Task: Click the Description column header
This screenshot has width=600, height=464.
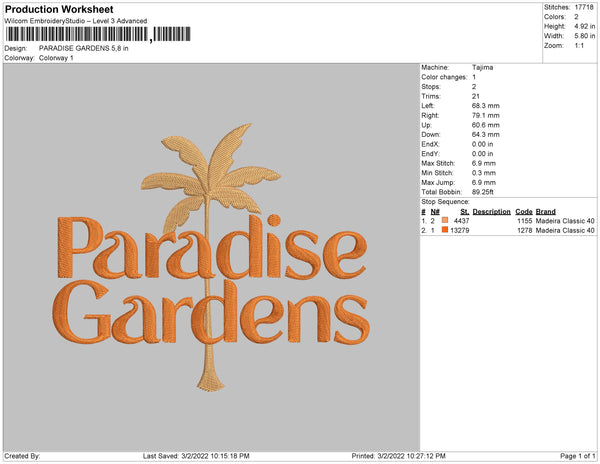Action: point(492,212)
